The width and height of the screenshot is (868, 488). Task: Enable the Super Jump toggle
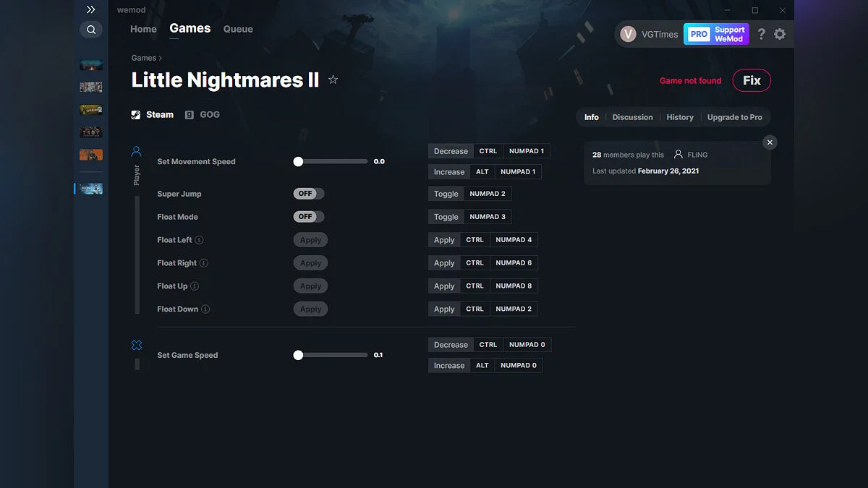pos(308,194)
